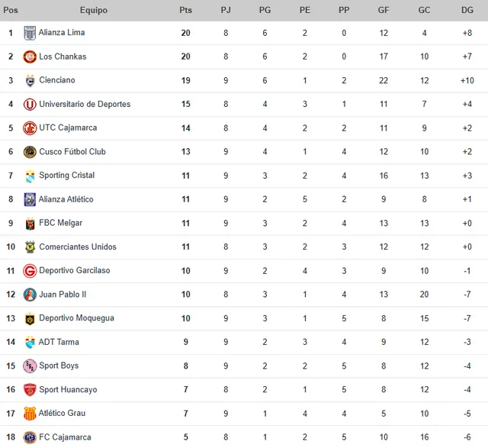Open the Juan Pablo II team link
The height and width of the screenshot is (448, 488).
tap(63, 295)
